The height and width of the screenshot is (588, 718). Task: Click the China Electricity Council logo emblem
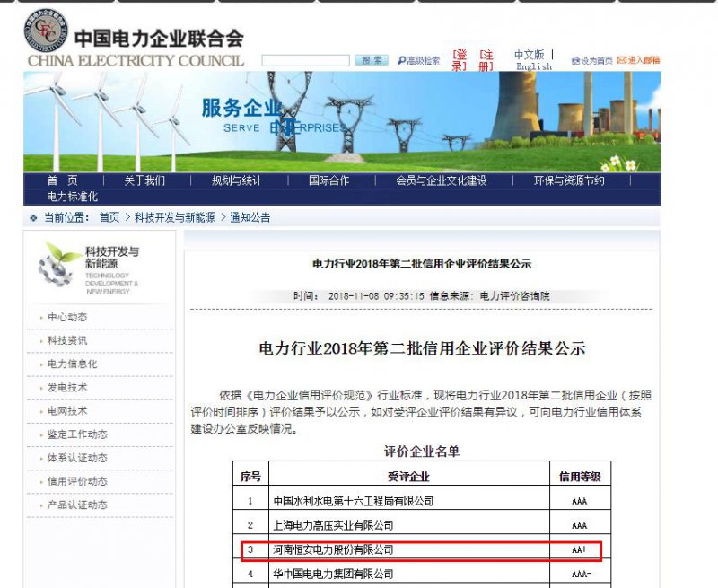46,31
